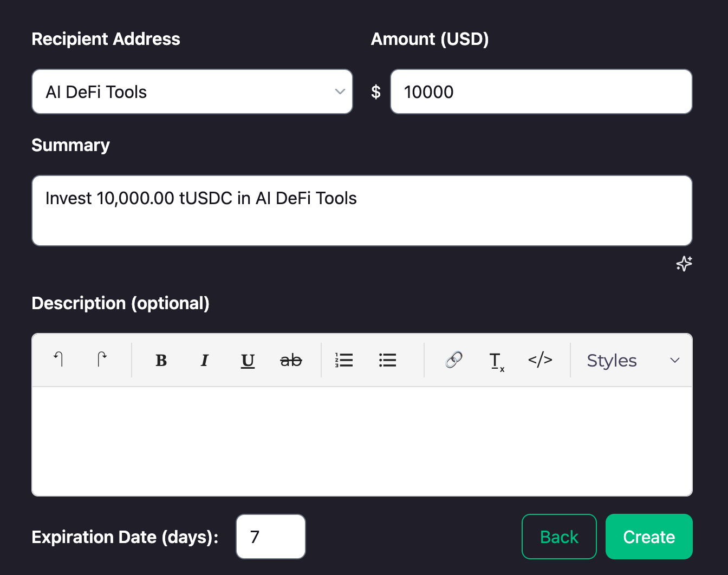Toggle underline formatting
728x575 pixels.
248,360
